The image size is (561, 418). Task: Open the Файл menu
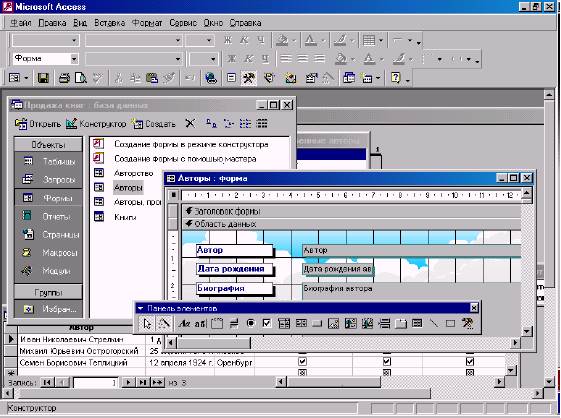20,23
